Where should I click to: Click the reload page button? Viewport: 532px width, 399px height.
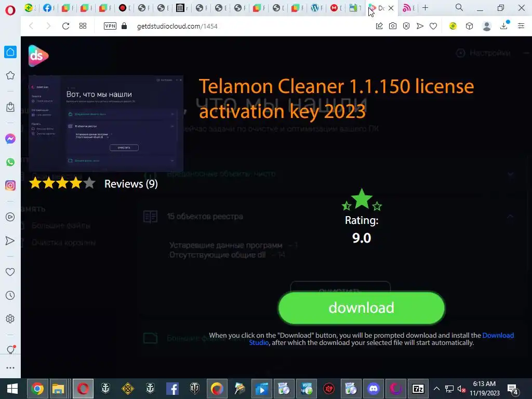(65, 26)
